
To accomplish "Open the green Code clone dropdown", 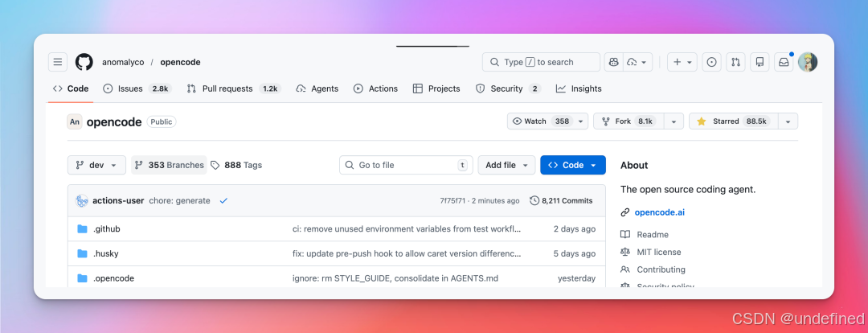I will coord(573,165).
